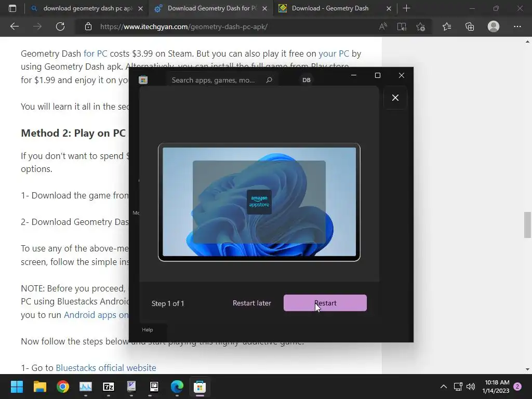Switch to 'Download - Geometry Dash' tab
Viewport: 532px width, 399px height.
pos(330,8)
